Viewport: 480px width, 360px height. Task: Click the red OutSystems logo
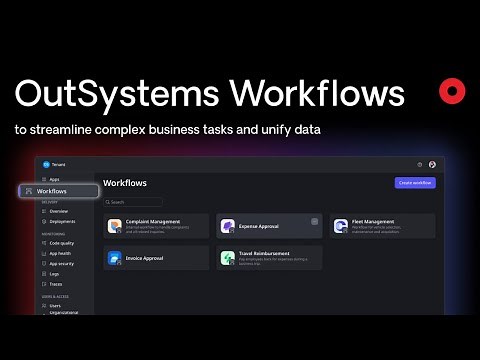(452, 91)
